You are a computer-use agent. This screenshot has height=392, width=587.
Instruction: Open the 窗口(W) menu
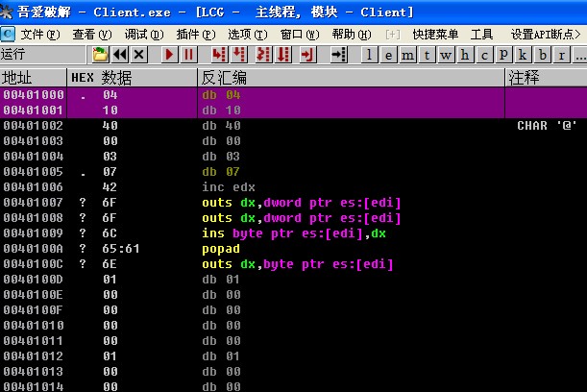300,35
